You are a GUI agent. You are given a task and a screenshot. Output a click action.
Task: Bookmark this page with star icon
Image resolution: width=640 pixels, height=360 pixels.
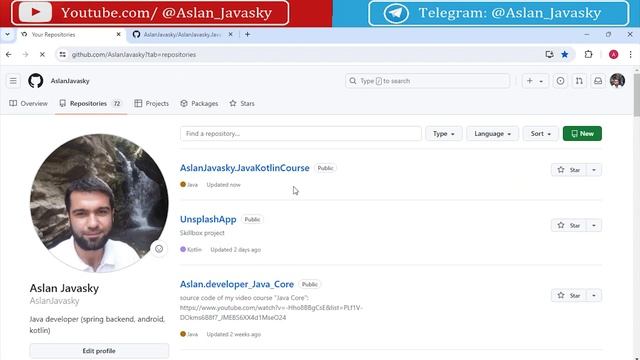pyautogui.click(x=564, y=54)
